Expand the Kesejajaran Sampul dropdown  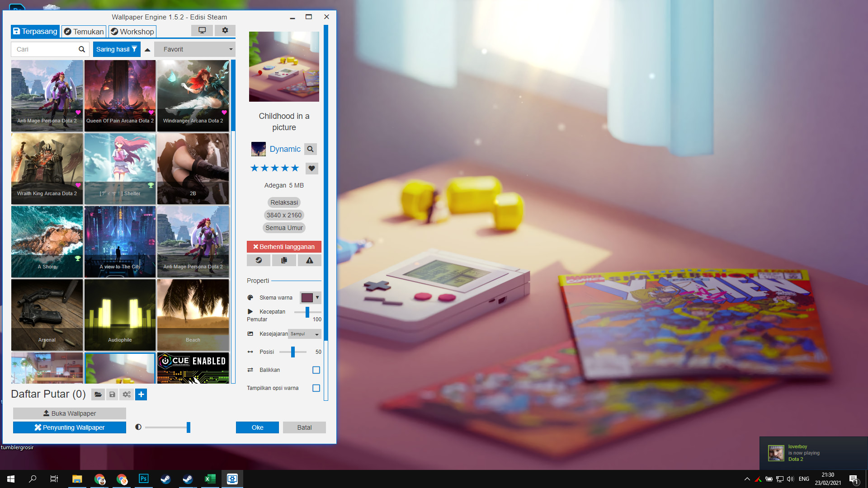[x=305, y=333]
